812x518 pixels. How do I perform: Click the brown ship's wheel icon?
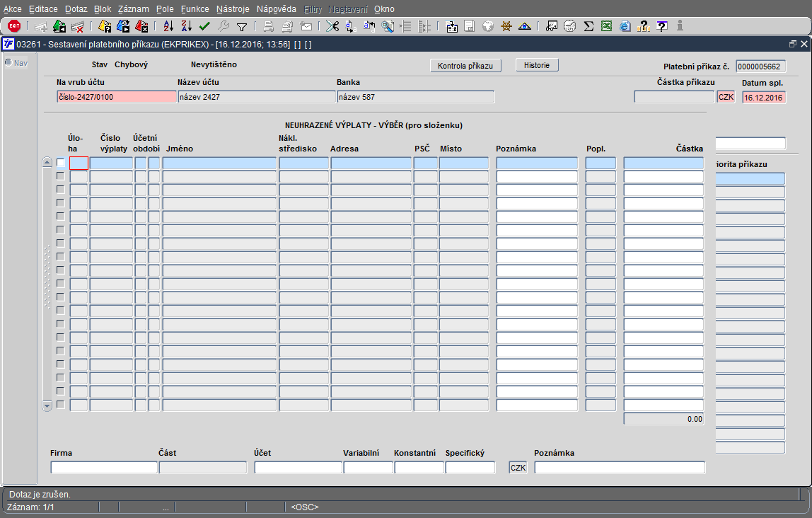506,26
